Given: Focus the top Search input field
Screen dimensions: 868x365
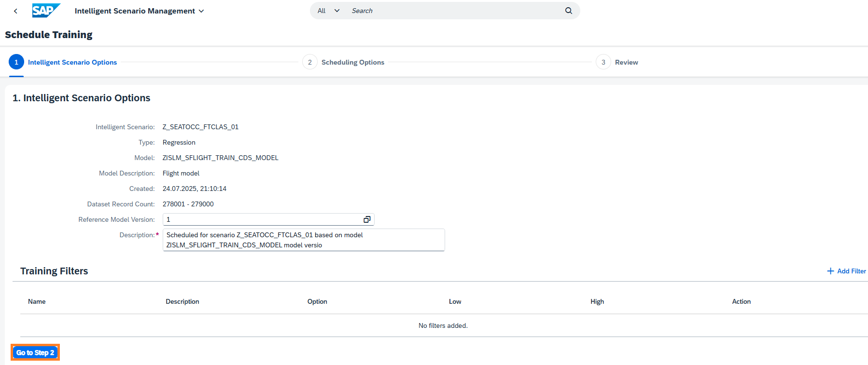Looking at the screenshot, I should (x=454, y=11).
